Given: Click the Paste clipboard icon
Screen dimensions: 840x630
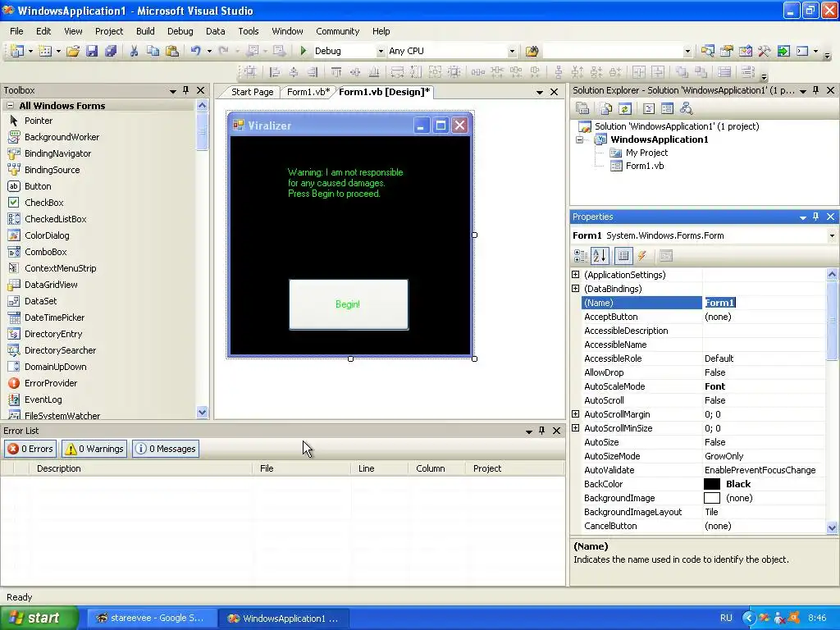Looking at the screenshot, I should (172, 51).
